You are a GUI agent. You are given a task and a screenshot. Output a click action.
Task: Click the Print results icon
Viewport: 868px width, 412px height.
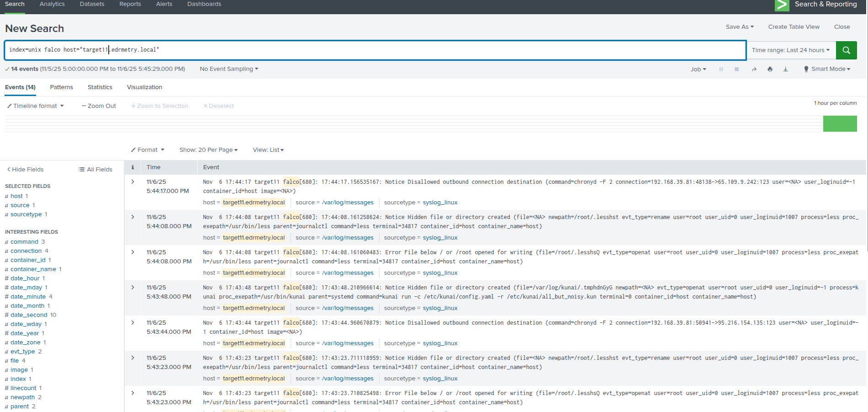(770, 69)
